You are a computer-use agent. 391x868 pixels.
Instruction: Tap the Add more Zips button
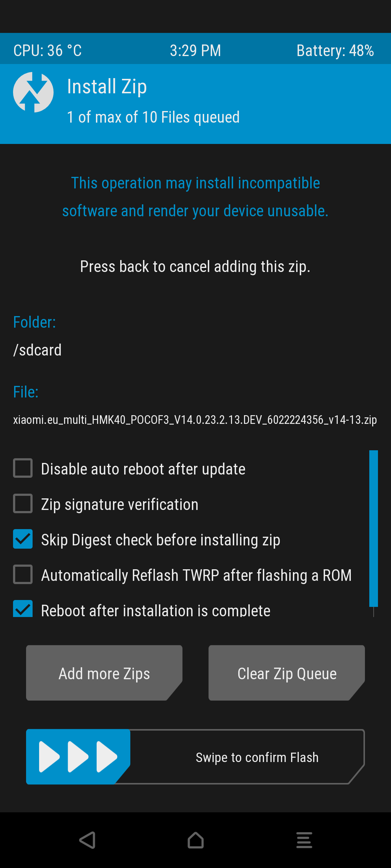point(104,673)
